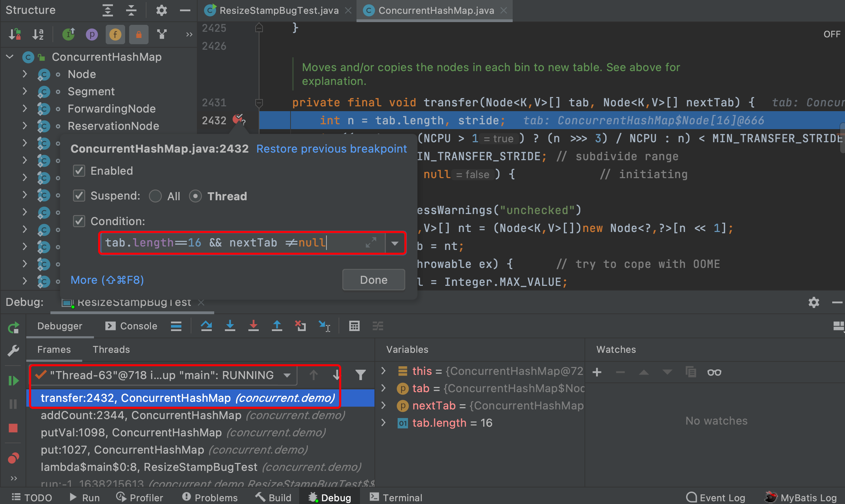Screen dimensions: 845x504
Task: Toggle the Condition checkbox
Action: coord(79,221)
